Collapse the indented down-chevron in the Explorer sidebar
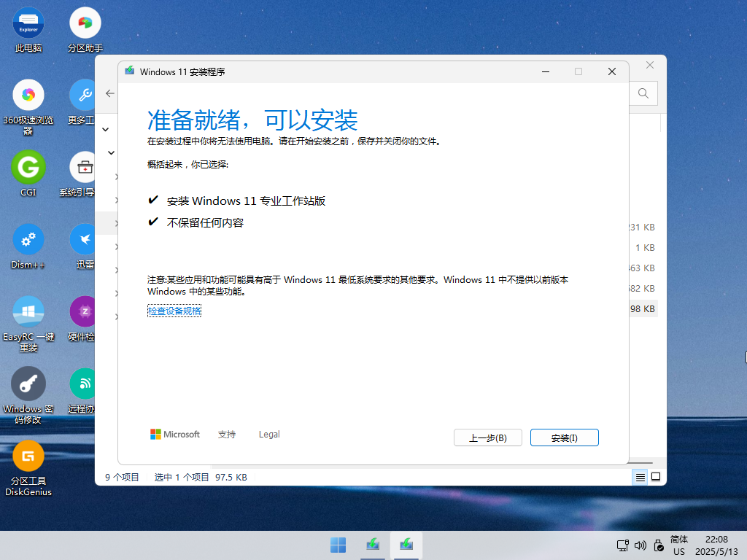Screen dimensions: 747x560 [x=111, y=153]
